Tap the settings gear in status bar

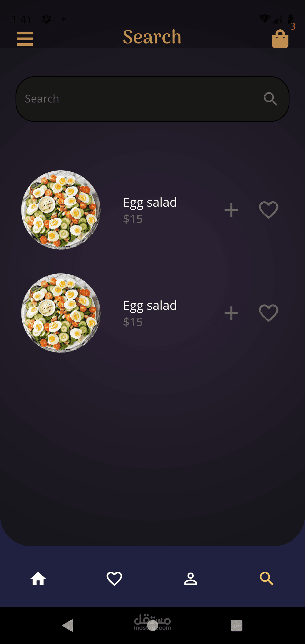tap(46, 19)
